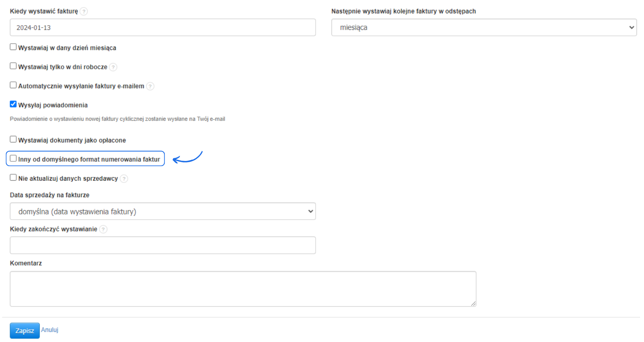Uncheck 'Wysyłaj powiadomienia' checkbox
This screenshot has height=342, width=644.
coord(13,104)
